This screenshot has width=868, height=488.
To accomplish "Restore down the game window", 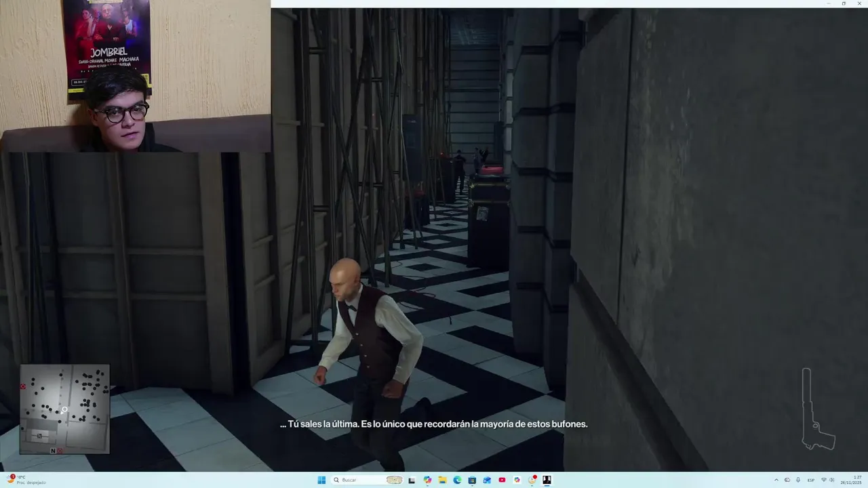I will (844, 3).
